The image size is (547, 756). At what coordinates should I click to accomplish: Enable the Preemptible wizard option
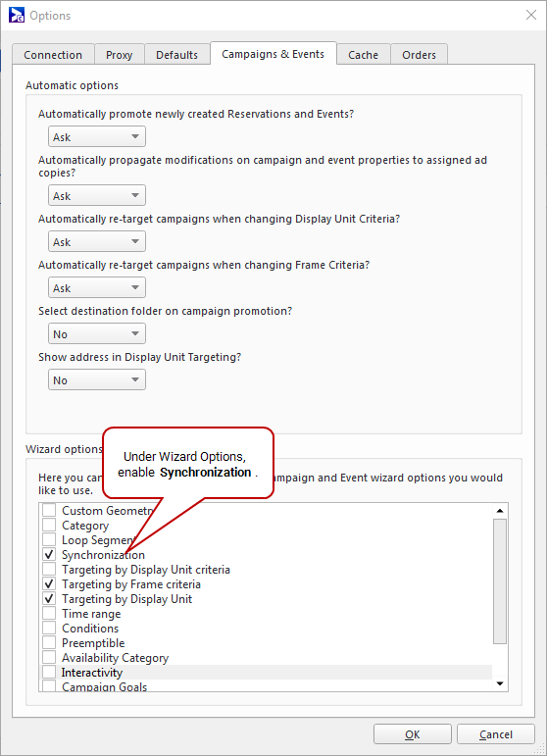[49, 643]
